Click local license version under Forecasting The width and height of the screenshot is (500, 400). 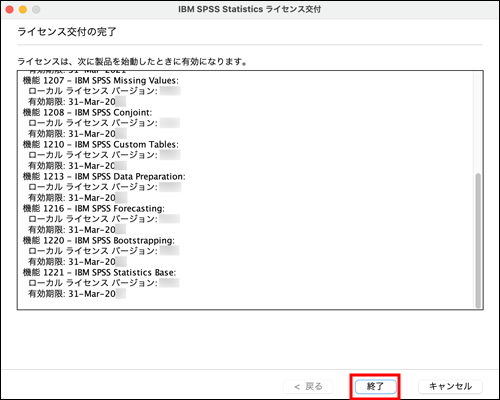pyautogui.click(x=104, y=219)
